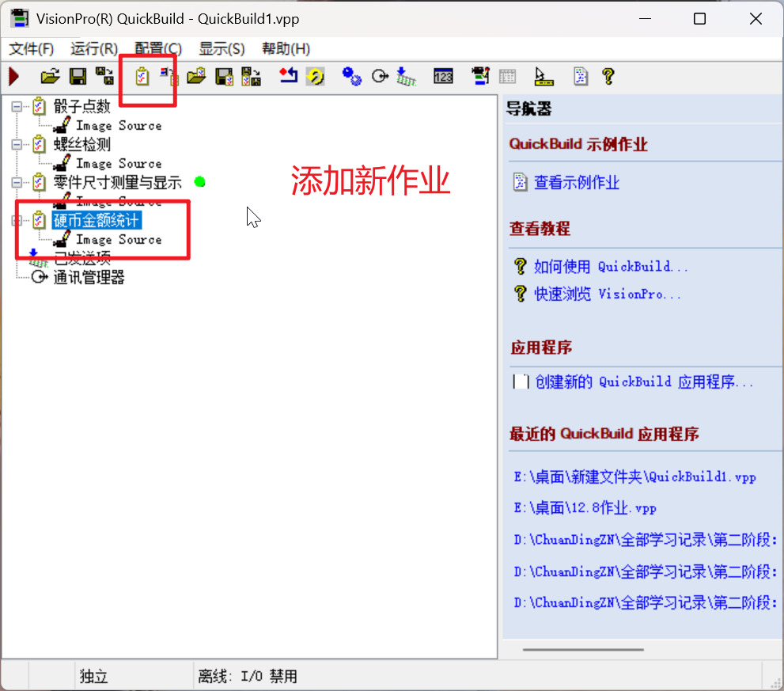Click the yellow undo reset icon

316,77
